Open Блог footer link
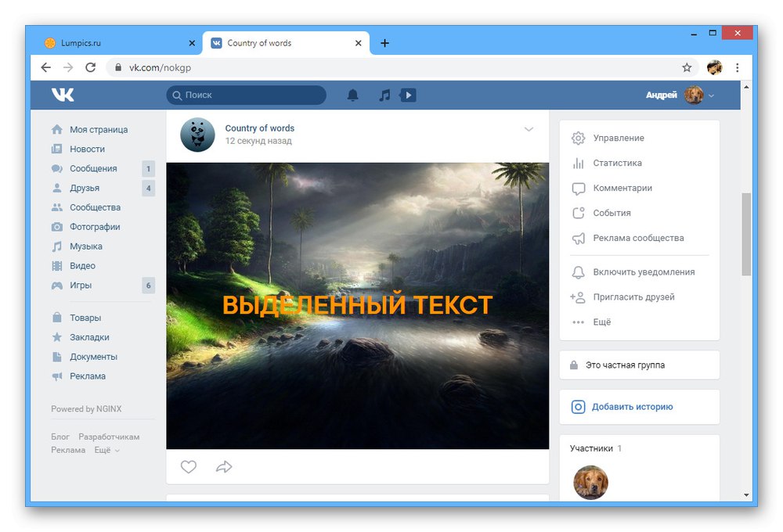This screenshot has width=783, height=532. (x=60, y=437)
